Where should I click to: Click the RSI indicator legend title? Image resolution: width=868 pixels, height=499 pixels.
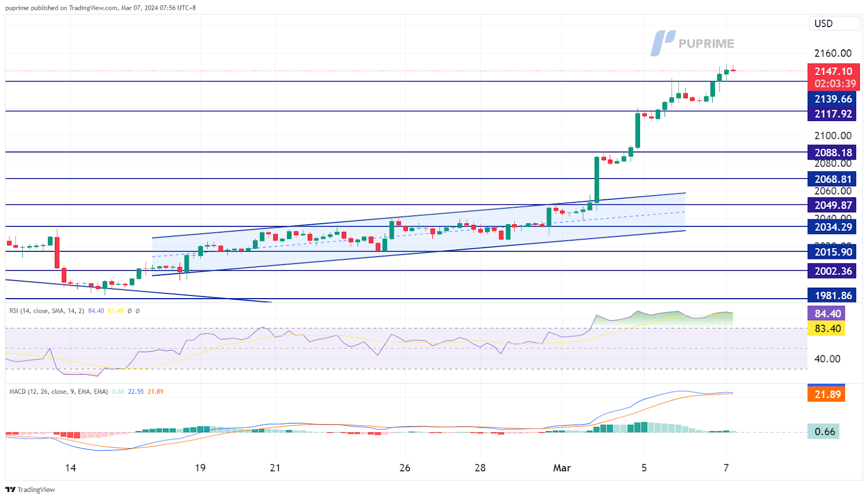[47, 311]
